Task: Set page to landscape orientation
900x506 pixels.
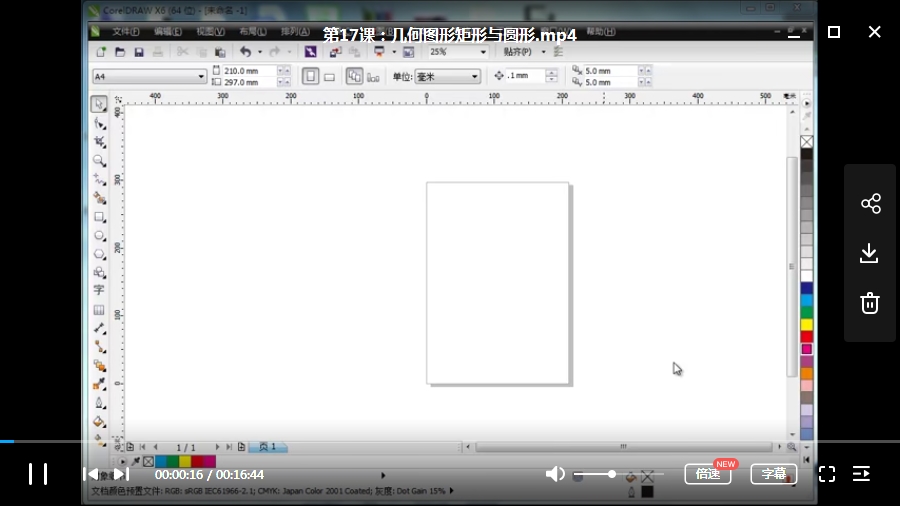Action: [x=329, y=77]
